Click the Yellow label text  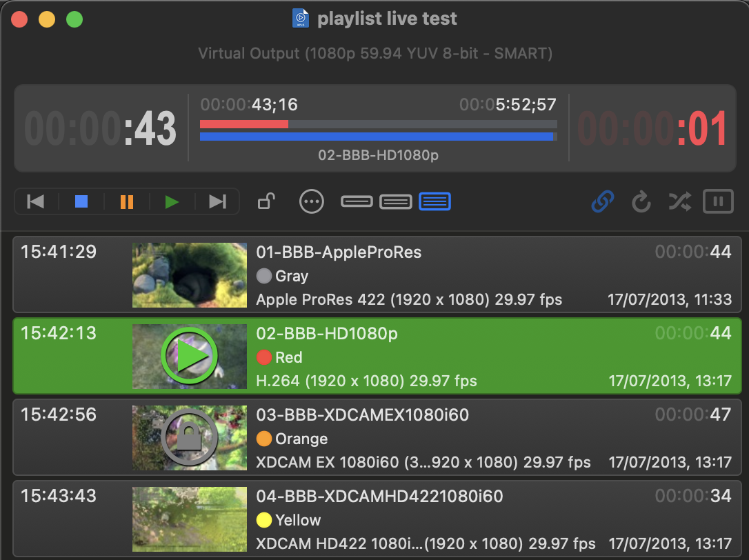(298, 520)
